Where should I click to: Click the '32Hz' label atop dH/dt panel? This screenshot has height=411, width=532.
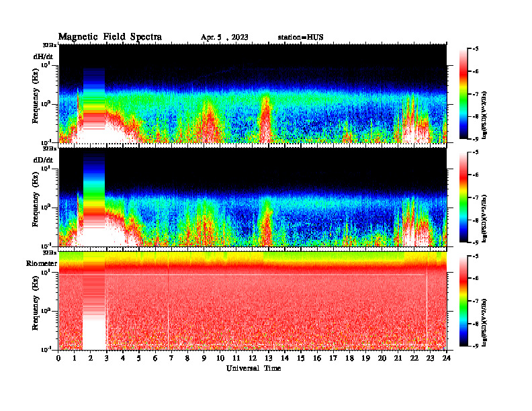50,45
